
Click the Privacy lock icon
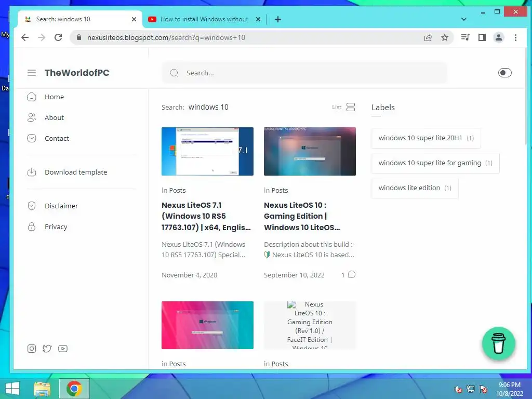click(32, 227)
